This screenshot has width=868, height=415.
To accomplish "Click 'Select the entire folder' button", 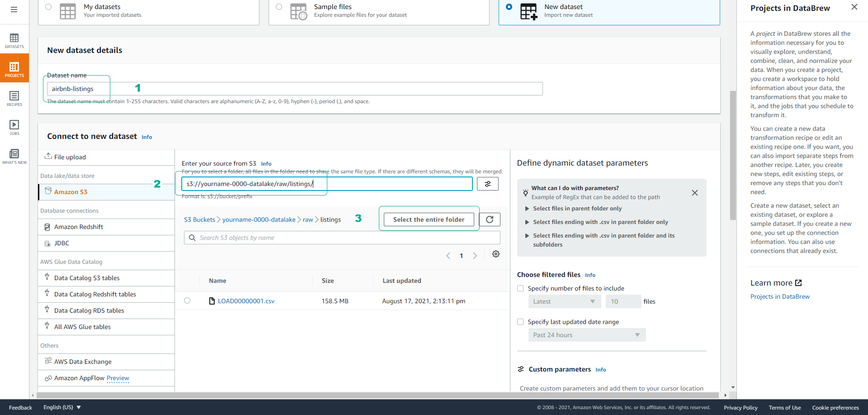I will click(x=429, y=219).
